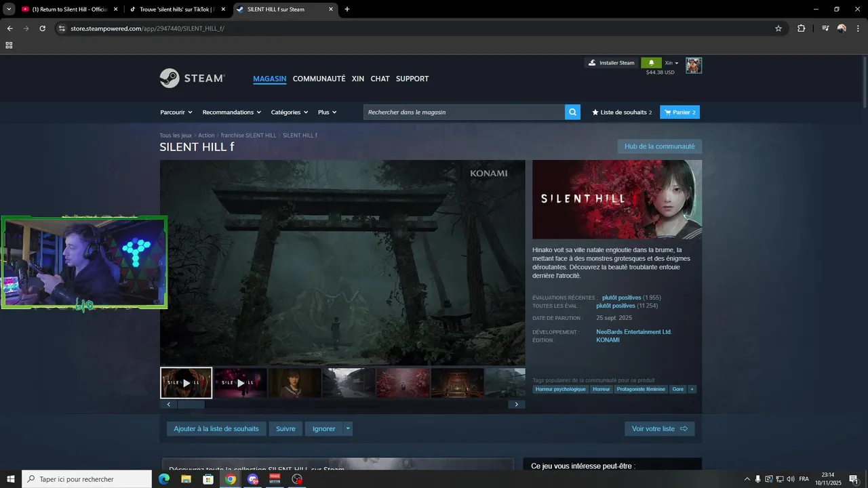Reload the Steam page
The image size is (868, 488).
point(42,28)
